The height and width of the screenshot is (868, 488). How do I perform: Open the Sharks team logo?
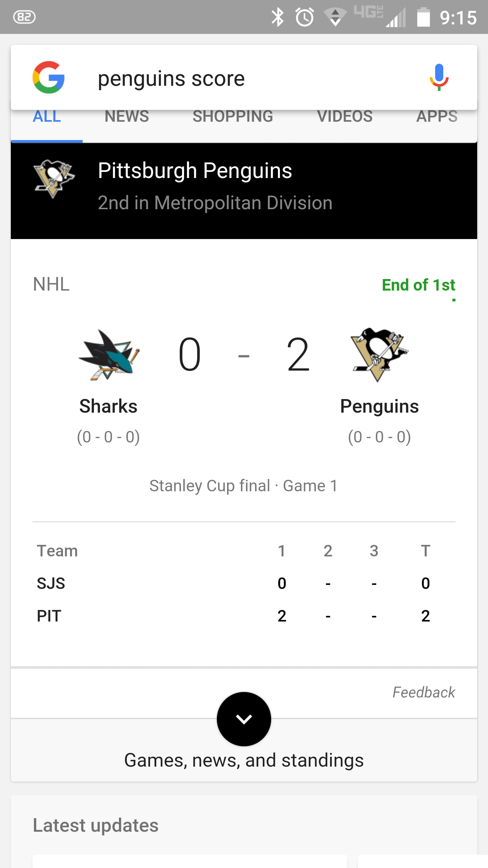pyautogui.click(x=108, y=355)
